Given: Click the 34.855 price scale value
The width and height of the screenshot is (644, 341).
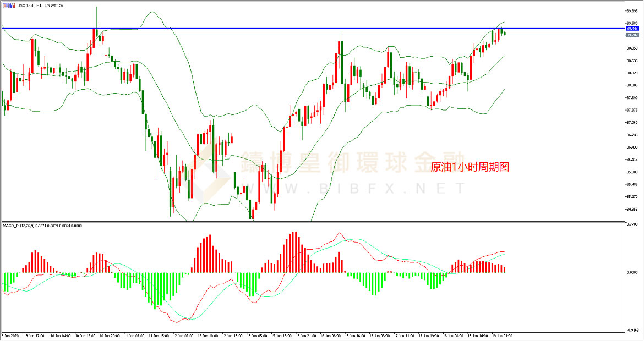Looking at the screenshot, I should [632, 209].
